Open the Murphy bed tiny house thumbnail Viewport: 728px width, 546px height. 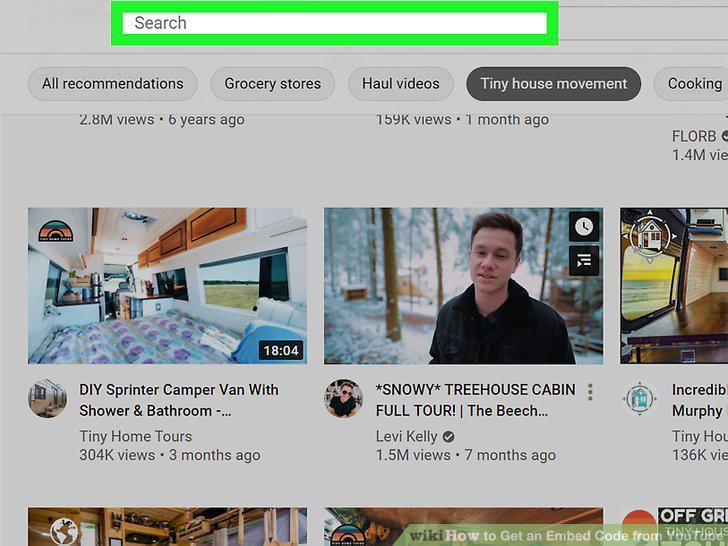(674, 286)
